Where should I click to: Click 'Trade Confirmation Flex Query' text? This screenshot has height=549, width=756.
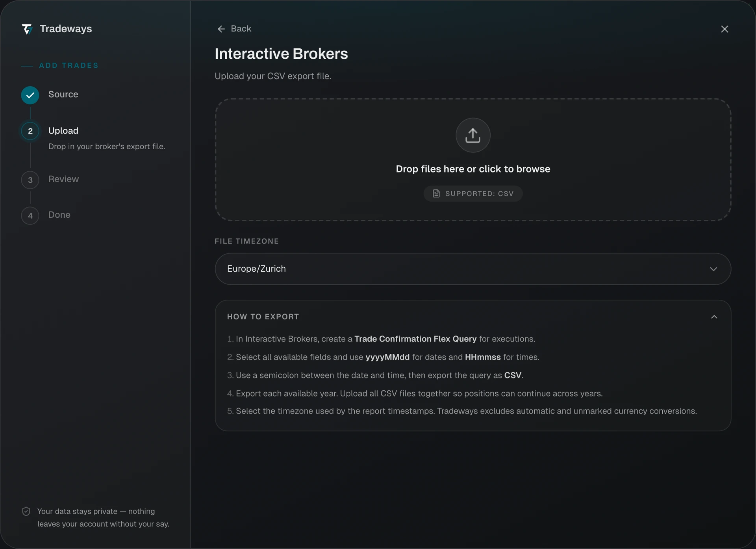[x=415, y=339]
